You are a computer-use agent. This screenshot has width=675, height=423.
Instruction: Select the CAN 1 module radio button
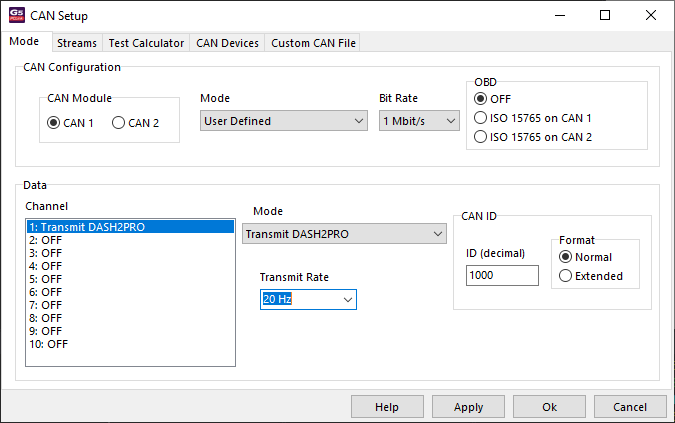[x=54, y=123]
